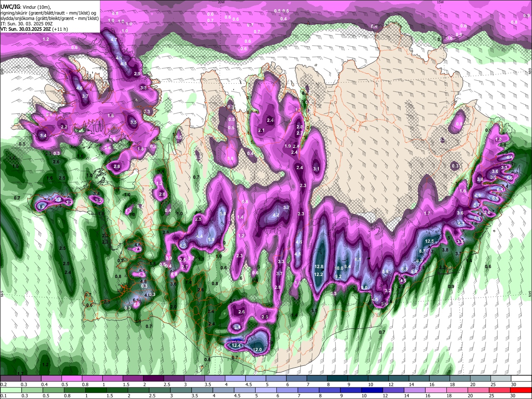Image resolution: width=532 pixels, height=399 pixels.
Task: Click the 8.7 value on the map
Action: click(422, 251)
